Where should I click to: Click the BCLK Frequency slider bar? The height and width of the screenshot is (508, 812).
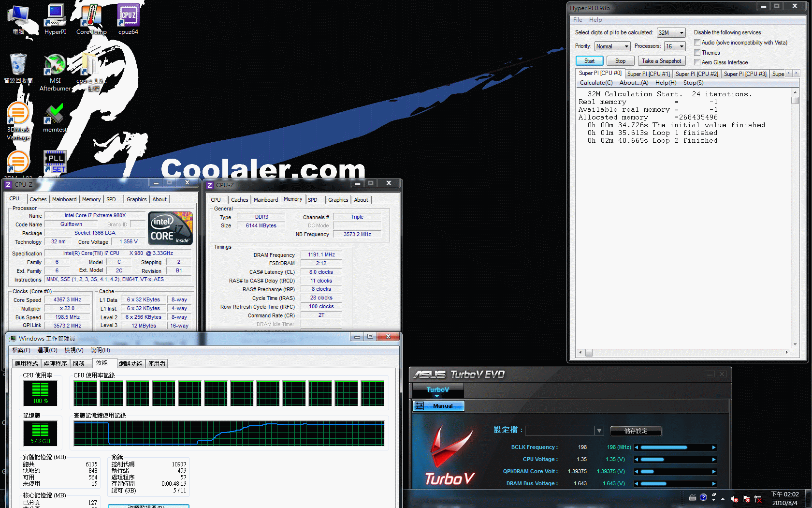675,448
